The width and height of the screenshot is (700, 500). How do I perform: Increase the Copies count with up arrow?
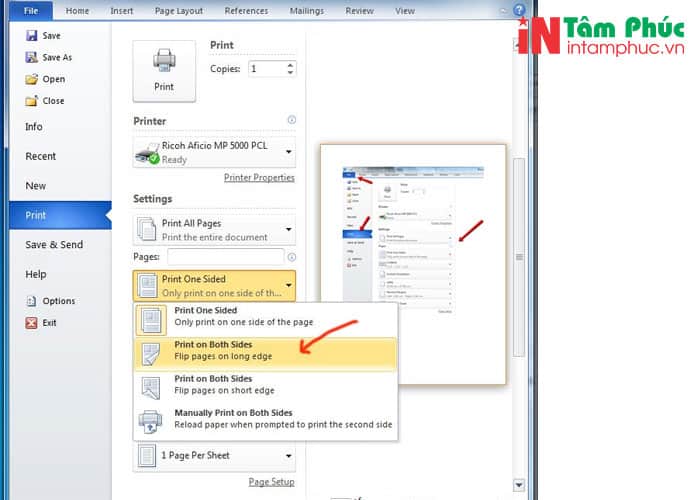tap(290, 65)
